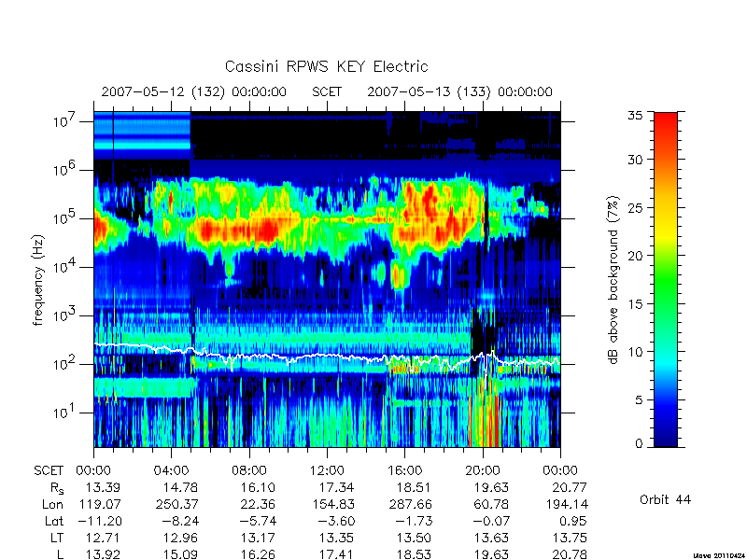Click L value 18.53
The image size is (747, 560).
tap(414, 554)
